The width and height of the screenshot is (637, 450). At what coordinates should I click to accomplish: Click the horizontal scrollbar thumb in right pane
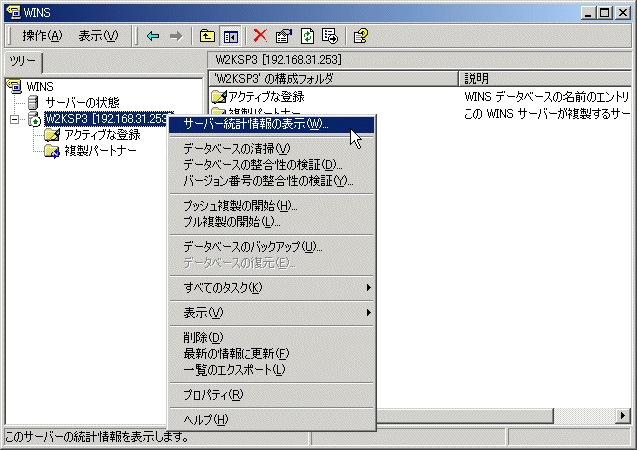465,415
